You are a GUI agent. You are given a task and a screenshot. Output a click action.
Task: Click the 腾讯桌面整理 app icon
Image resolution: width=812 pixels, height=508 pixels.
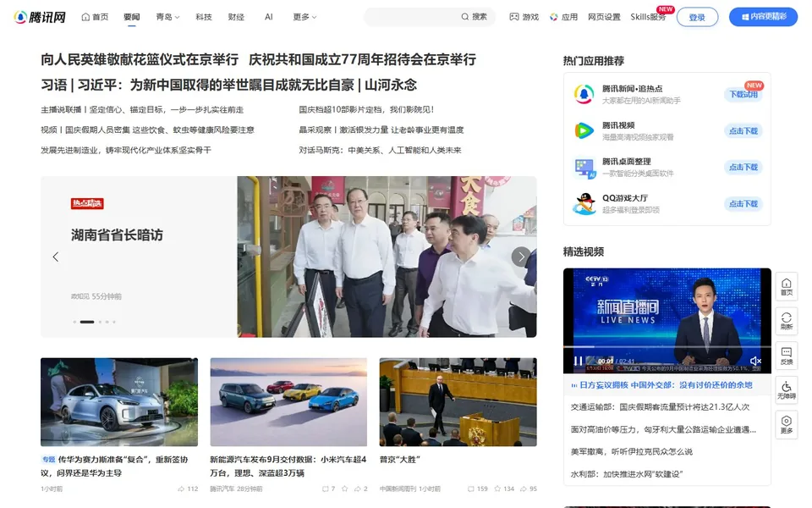[584, 168]
